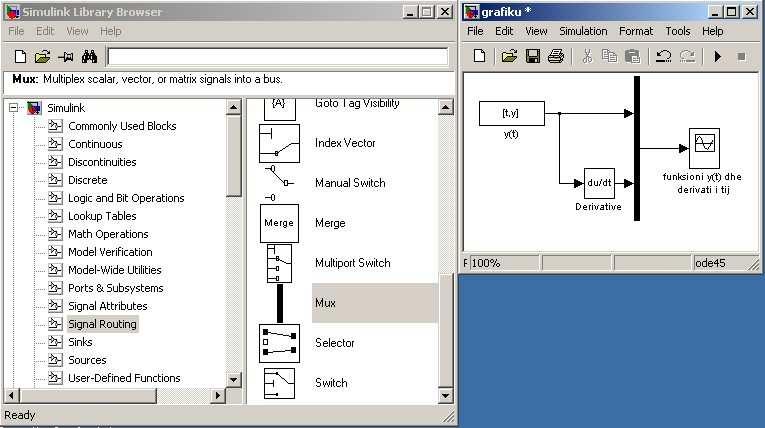Select the Merge block icon

click(279, 223)
